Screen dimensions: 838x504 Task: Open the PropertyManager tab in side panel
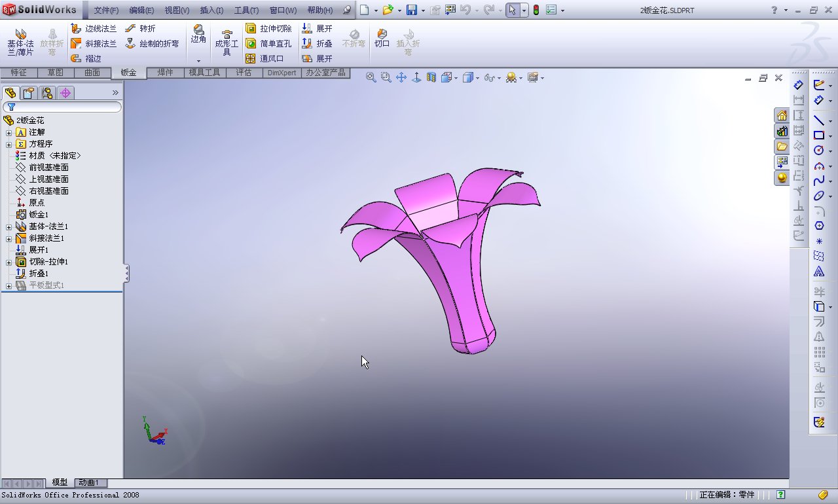pos(28,93)
